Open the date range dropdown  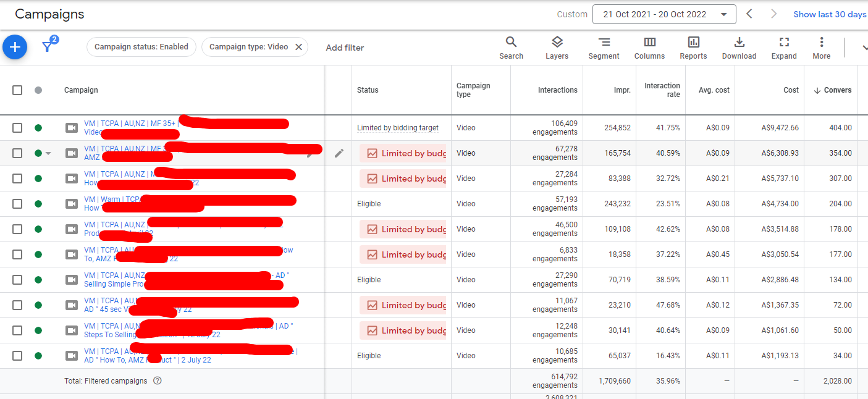point(664,14)
